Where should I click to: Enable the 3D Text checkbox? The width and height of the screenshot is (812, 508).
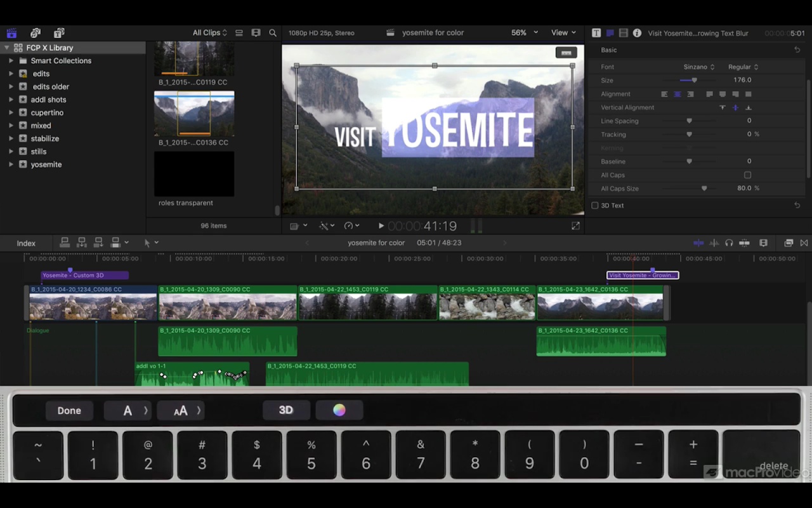pyautogui.click(x=595, y=206)
